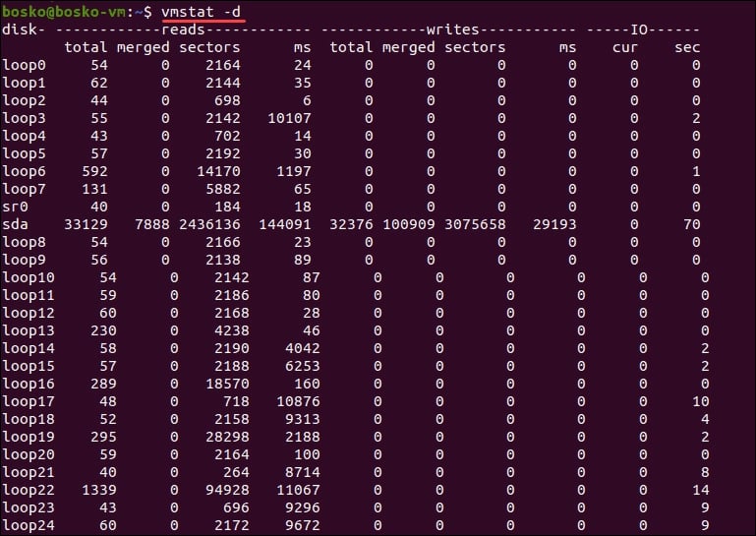Click loop16 read sectors value 18570
This screenshot has height=536, width=756.
pyautogui.click(x=227, y=384)
